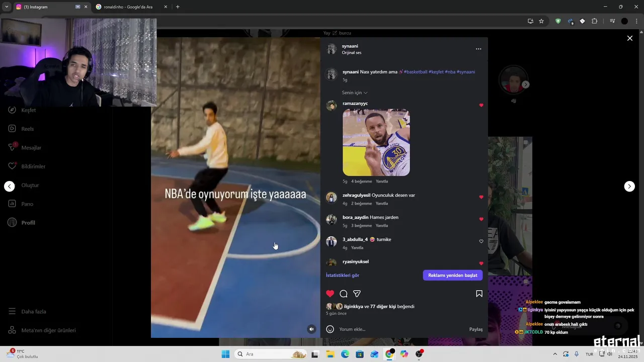Open Daha fazla menu
Screen dimensions: 644x362
[27, 311]
